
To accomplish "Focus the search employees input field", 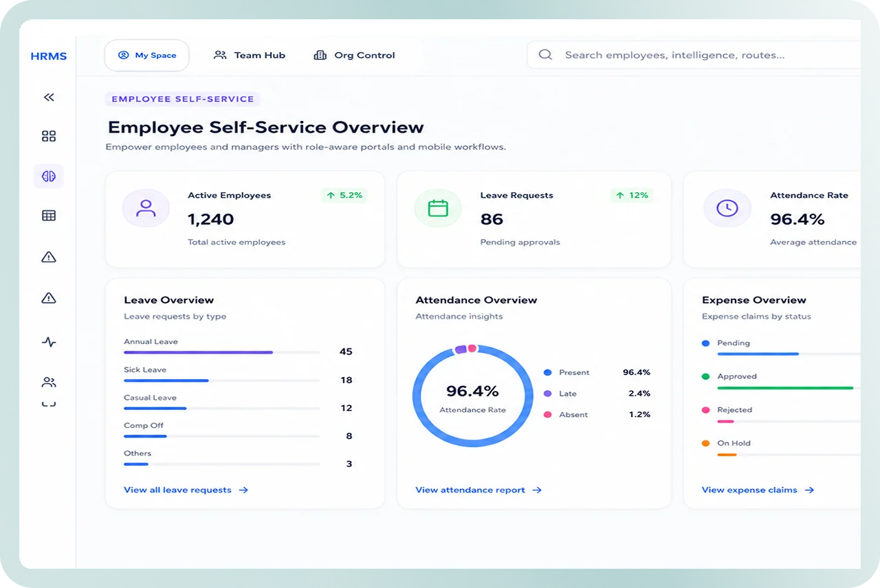I will click(694, 55).
